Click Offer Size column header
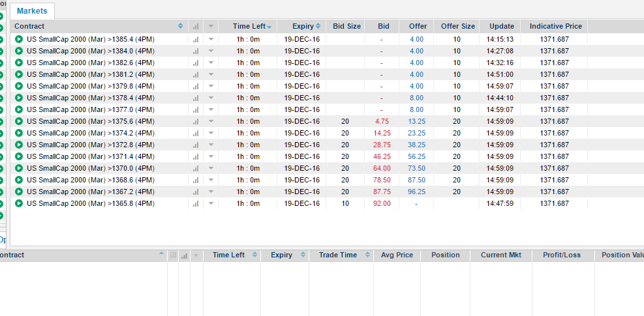 pyautogui.click(x=458, y=26)
